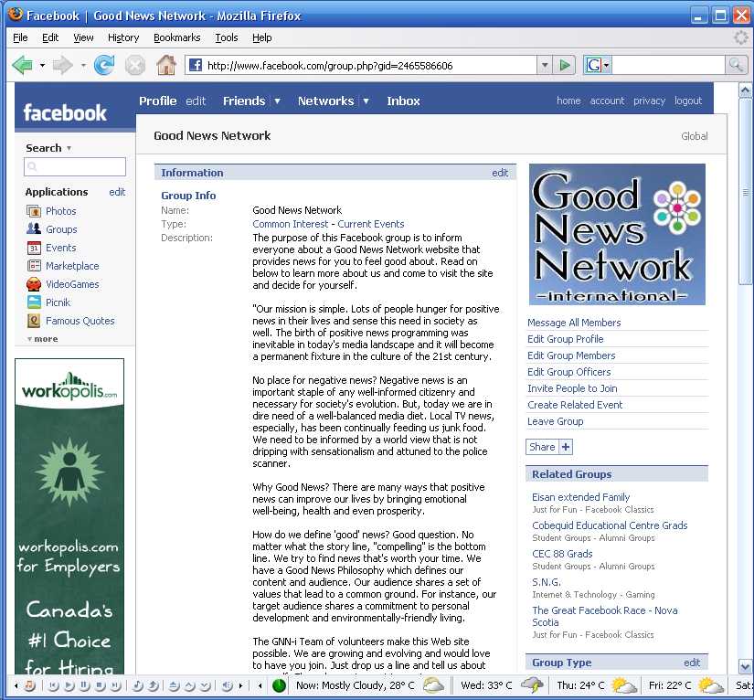Viewport: 754px width, 700px height.
Task: Open the Photos application icon
Action: [x=34, y=211]
